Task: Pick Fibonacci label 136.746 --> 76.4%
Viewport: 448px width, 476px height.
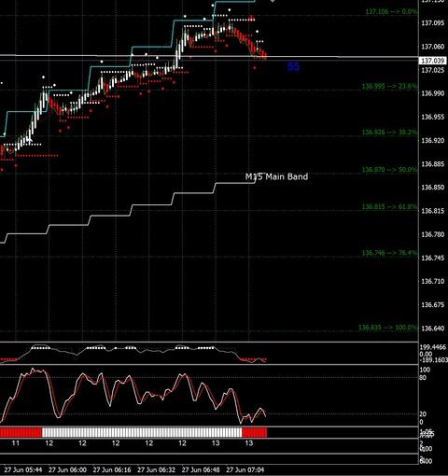Action: point(389,253)
